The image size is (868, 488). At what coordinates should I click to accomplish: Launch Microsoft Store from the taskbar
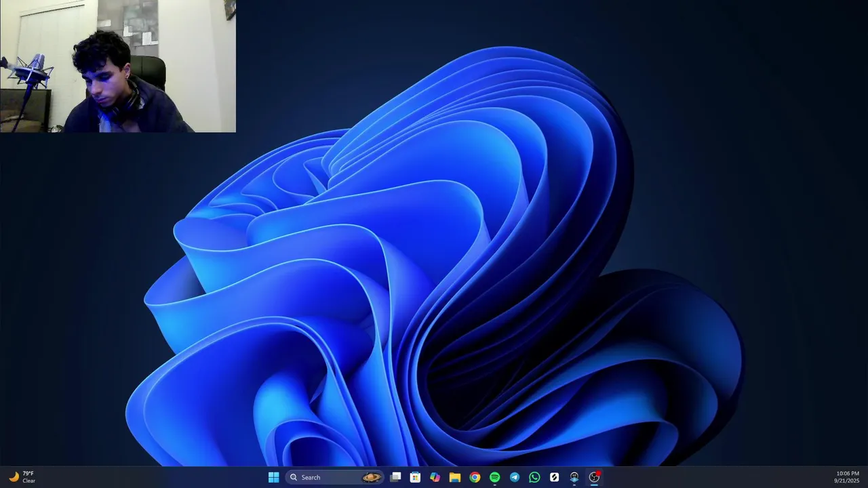click(x=415, y=477)
